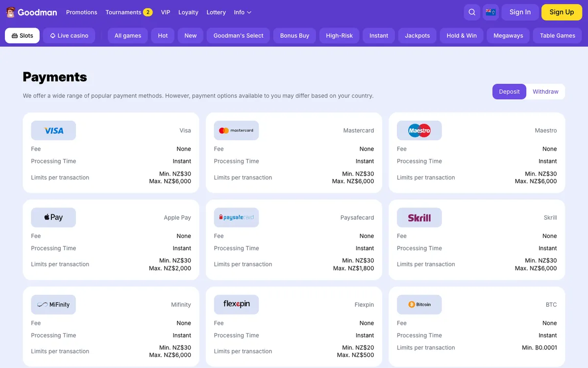
Task: Open the Lottery page
Action: [216, 12]
